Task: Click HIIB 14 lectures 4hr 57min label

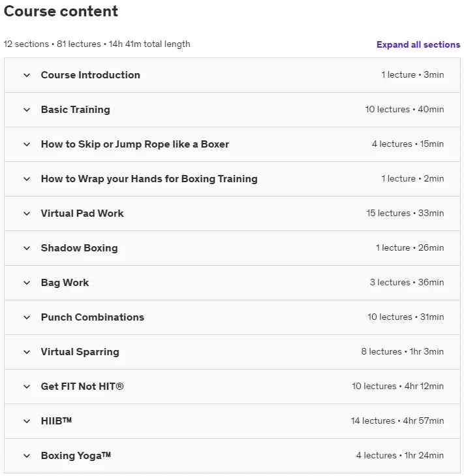Action: [x=397, y=420]
